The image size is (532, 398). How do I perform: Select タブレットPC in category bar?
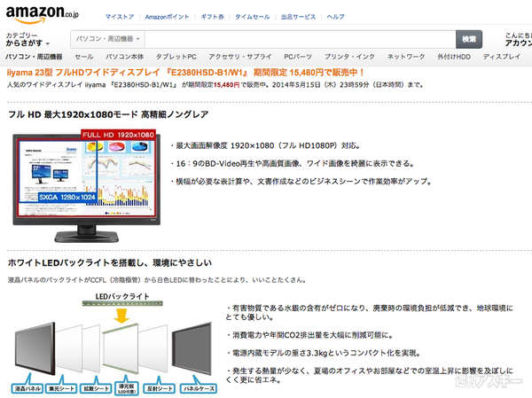(176, 57)
